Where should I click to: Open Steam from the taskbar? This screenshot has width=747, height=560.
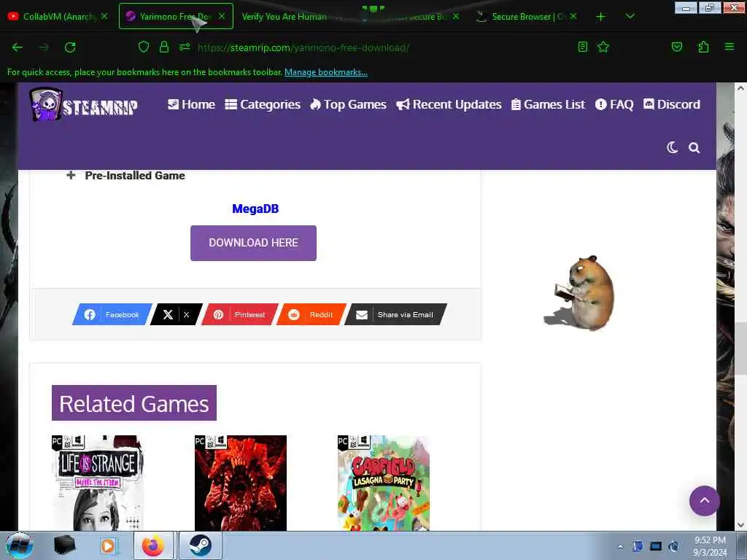pyautogui.click(x=200, y=545)
